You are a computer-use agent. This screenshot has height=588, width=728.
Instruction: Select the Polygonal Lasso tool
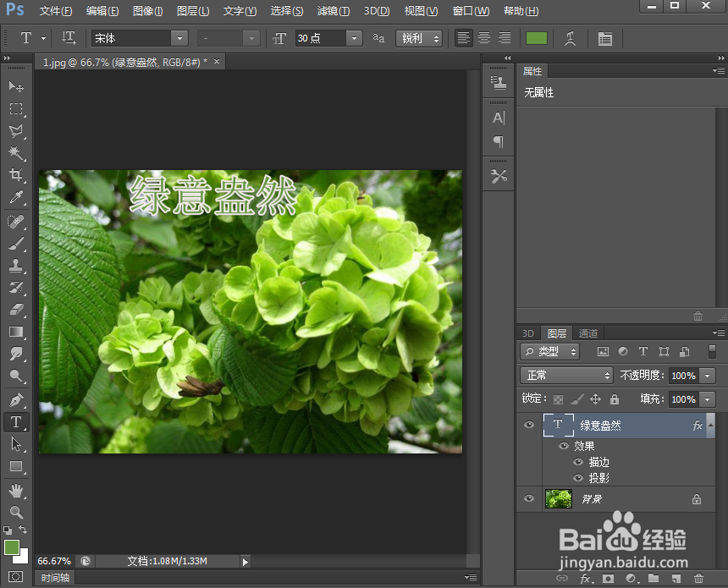[16, 131]
